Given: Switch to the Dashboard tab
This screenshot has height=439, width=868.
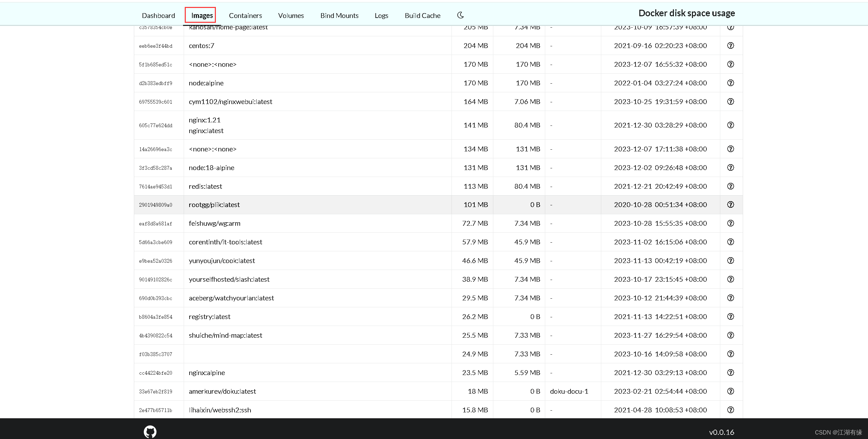Looking at the screenshot, I should click(x=158, y=16).
